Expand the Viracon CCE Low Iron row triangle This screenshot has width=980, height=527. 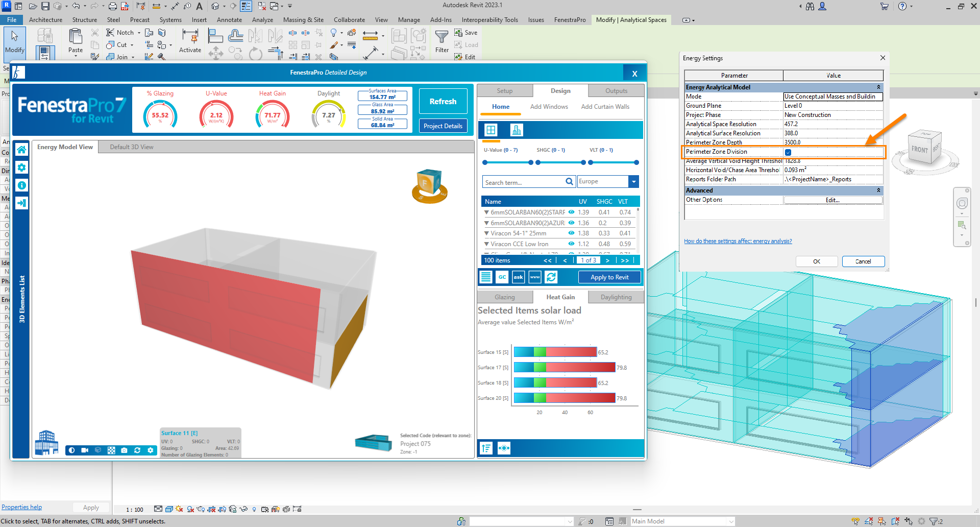486,244
